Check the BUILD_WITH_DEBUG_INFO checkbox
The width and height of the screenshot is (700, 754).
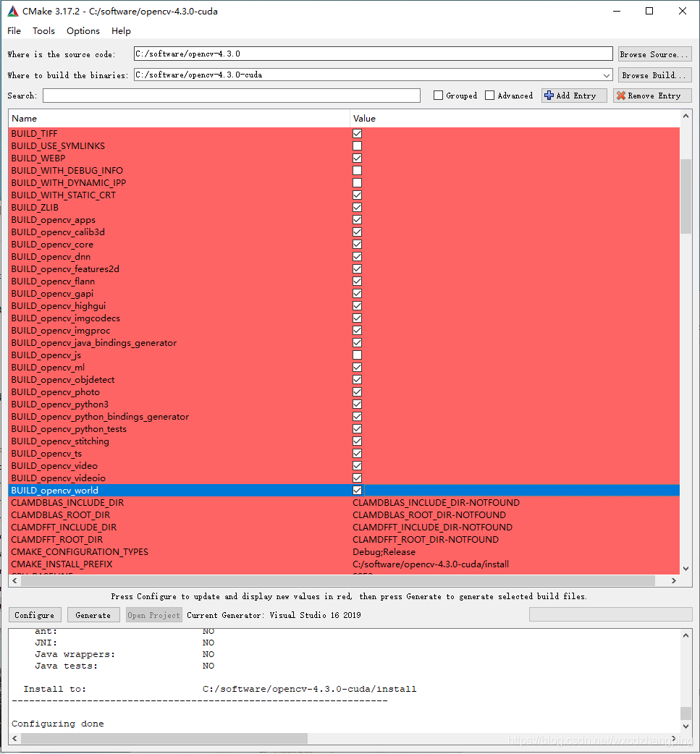[x=357, y=170]
